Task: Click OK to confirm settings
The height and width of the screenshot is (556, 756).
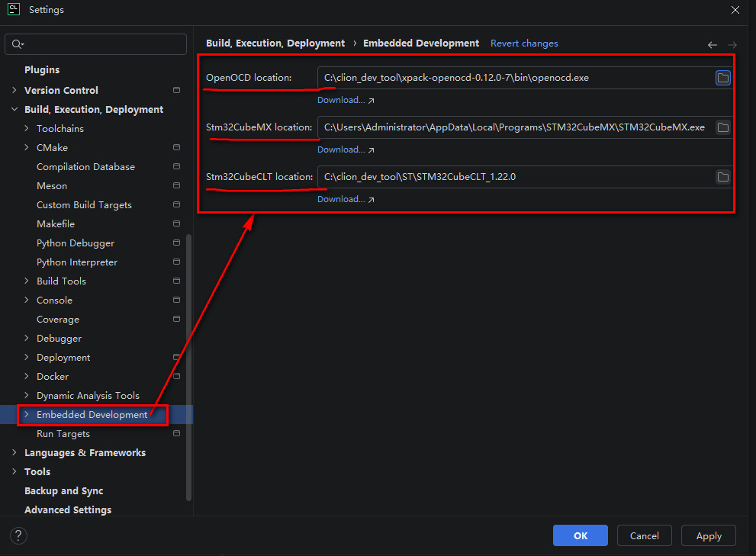Action: pyautogui.click(x=580, y=535)
